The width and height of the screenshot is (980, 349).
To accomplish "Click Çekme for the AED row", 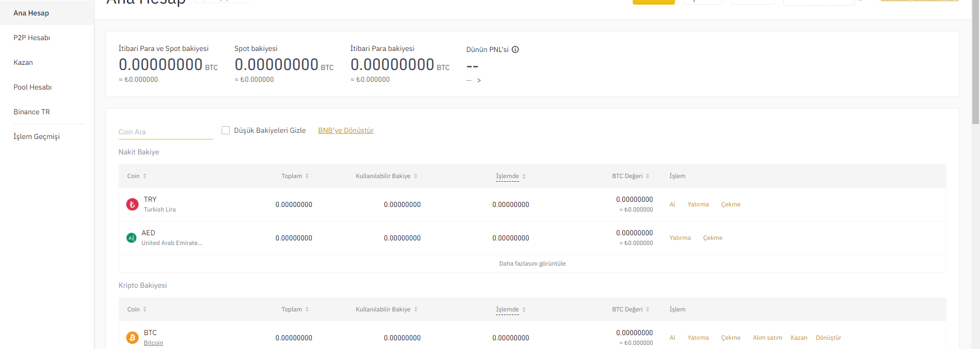I will coord(713,238).
